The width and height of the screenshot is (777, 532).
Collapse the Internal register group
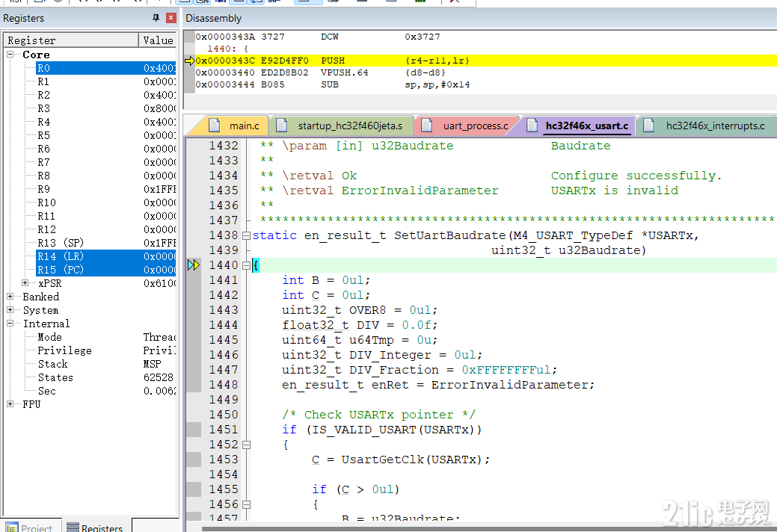(10, 323)
